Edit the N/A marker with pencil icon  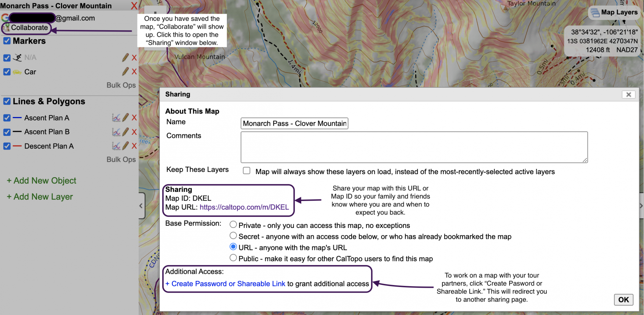[x=125, y=58]
